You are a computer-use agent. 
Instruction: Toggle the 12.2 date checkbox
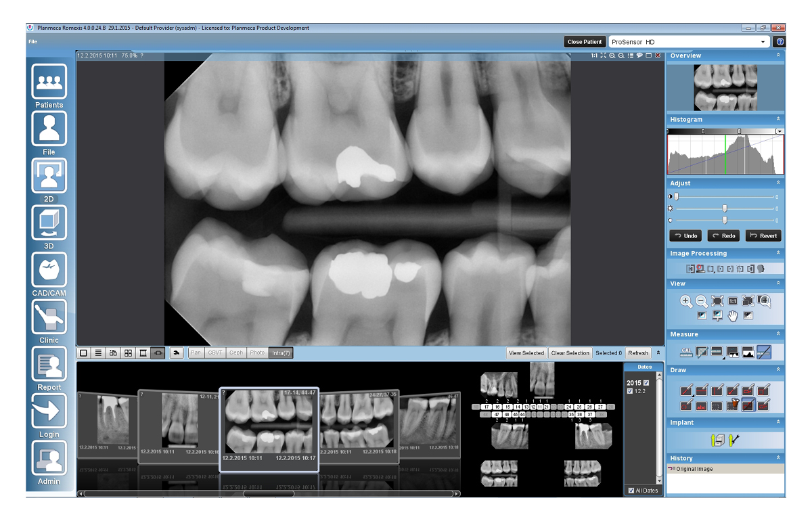point(630,391)
